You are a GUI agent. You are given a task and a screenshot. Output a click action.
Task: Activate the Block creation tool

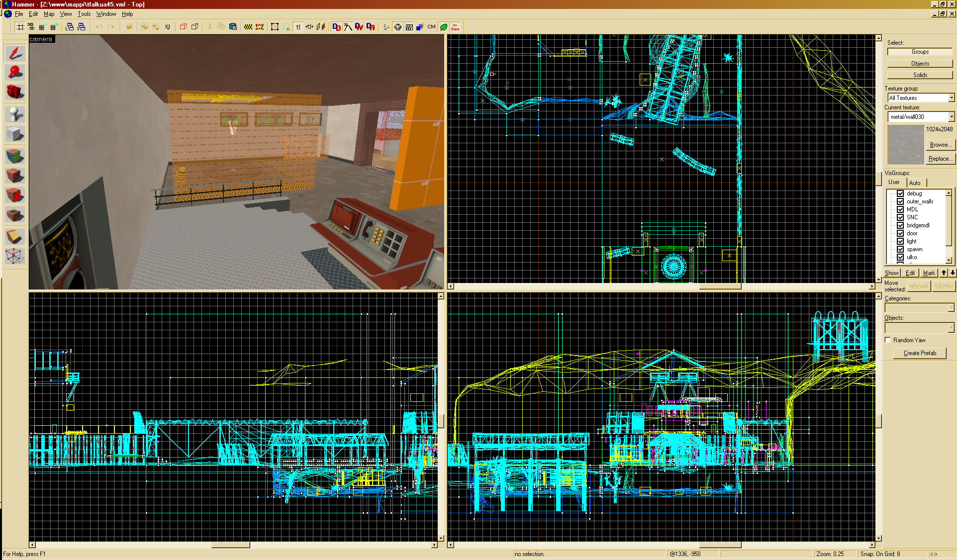(x=15, y=134)
